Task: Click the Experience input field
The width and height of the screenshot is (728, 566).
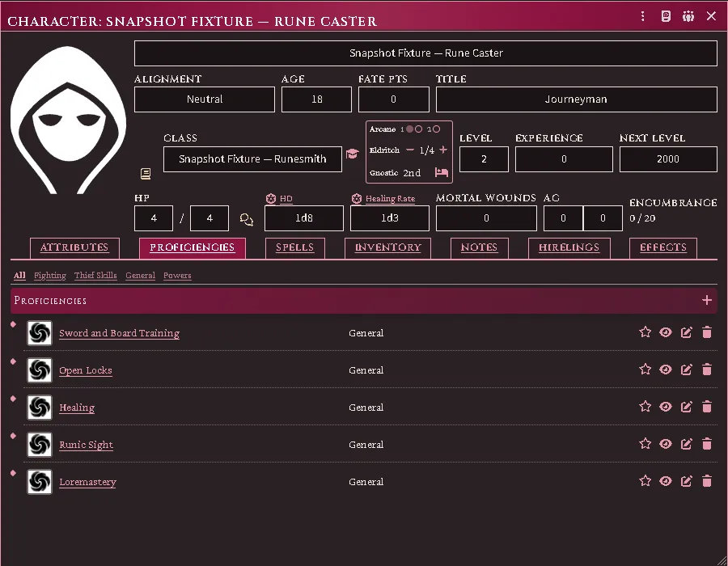Action: (564, 159)
